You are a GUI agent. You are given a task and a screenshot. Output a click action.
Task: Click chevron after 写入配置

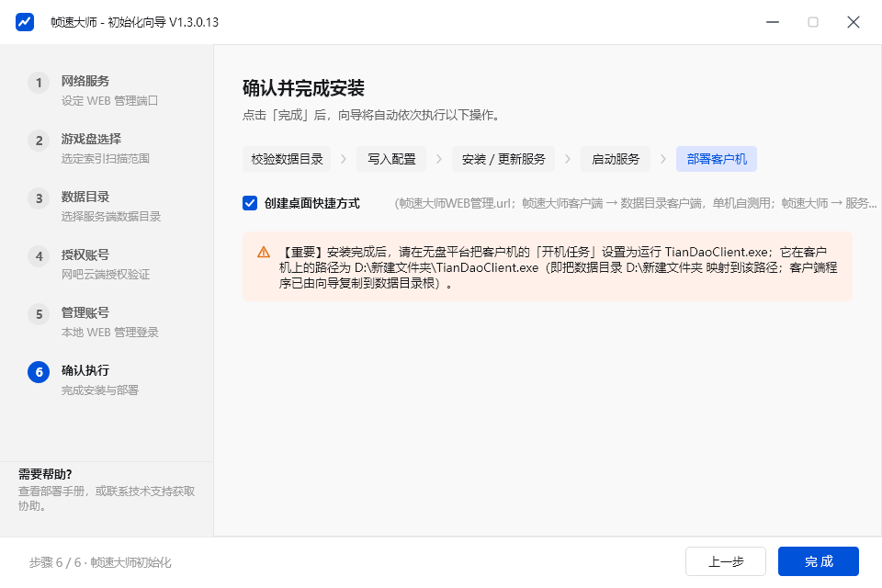pos(439,159)
